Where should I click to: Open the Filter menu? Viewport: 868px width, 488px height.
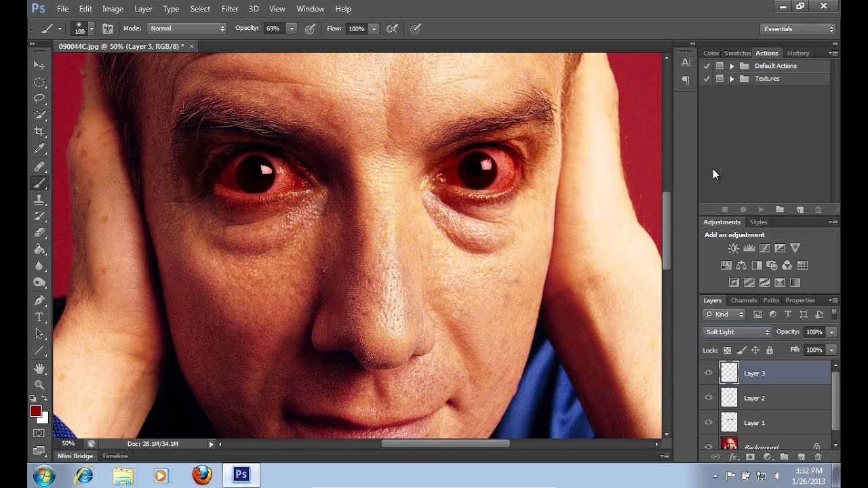[x=230, y=9]
